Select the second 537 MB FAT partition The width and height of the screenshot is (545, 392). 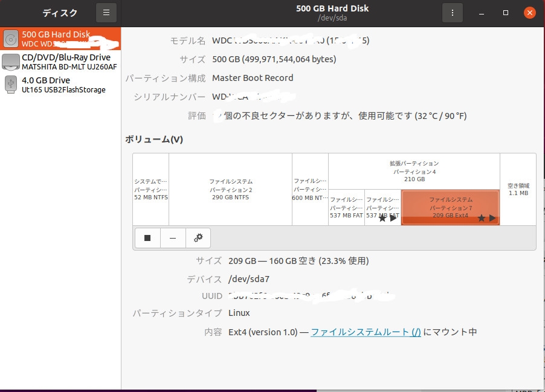pyautogui.click(x=382, y=207)
